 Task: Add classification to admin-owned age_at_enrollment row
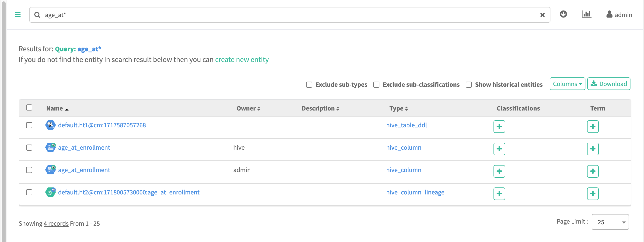[x=499, y=171]
